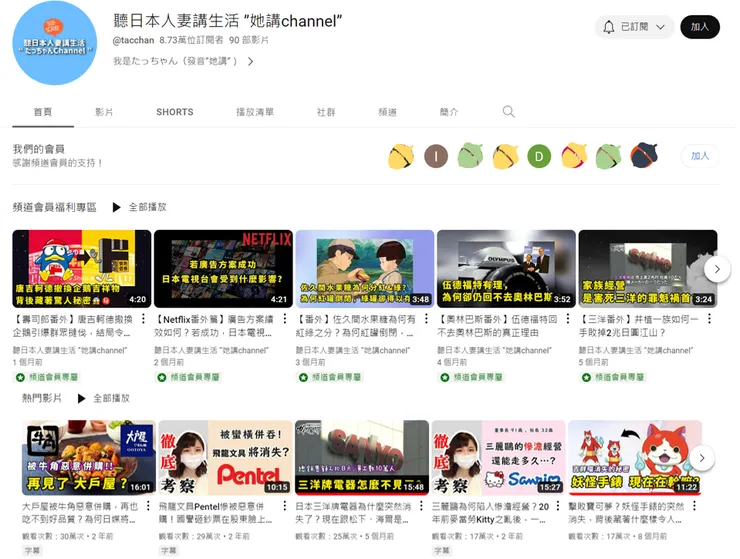Switch to the 首頁 tab
The height and width of the screenshot is (559, 740).
click(43, 112)
